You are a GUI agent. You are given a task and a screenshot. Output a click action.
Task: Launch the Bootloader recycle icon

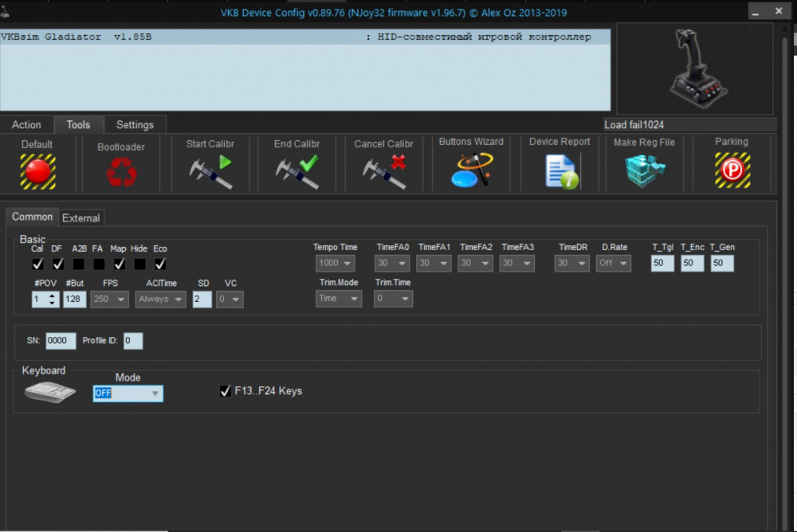121,172
